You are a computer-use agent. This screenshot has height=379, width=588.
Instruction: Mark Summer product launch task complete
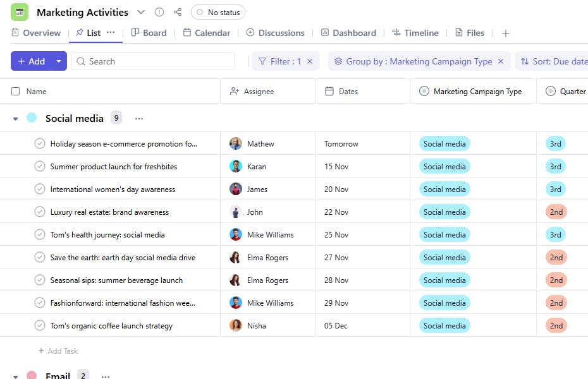click(x=40, y=167)
